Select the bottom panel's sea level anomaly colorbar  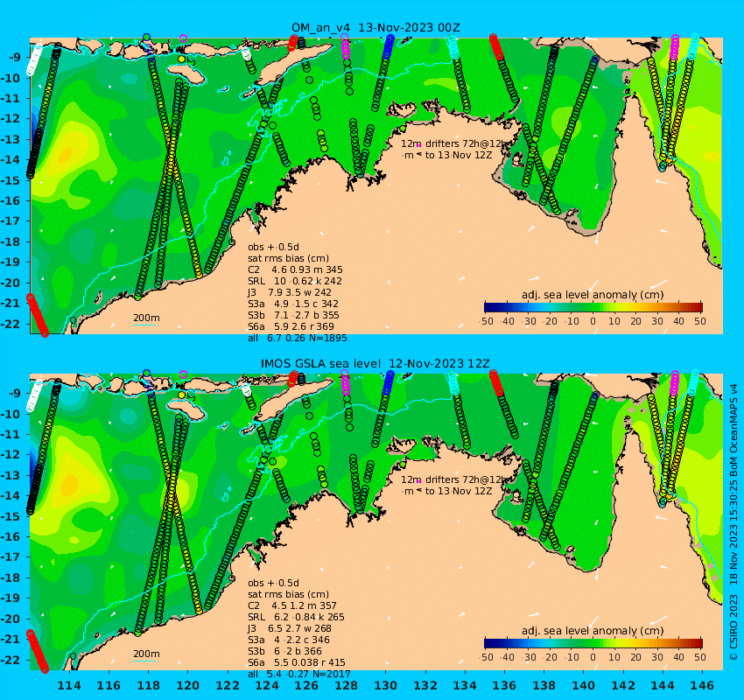pos(593,644)
